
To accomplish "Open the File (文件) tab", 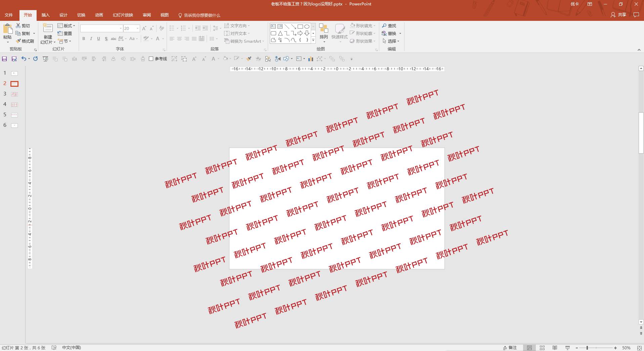I will 9,15.
